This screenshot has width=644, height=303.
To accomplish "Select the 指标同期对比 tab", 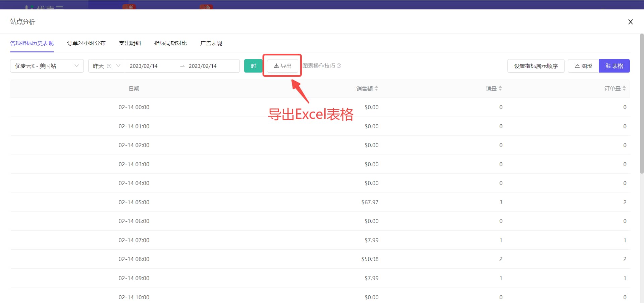I will tap(170, 43).
